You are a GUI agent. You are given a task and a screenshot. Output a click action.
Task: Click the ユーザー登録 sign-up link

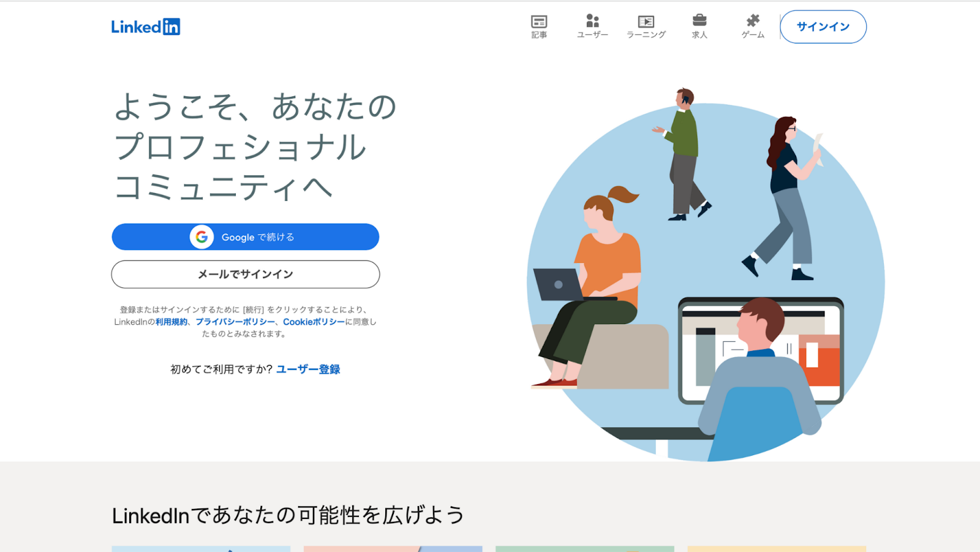click(308, 369)
